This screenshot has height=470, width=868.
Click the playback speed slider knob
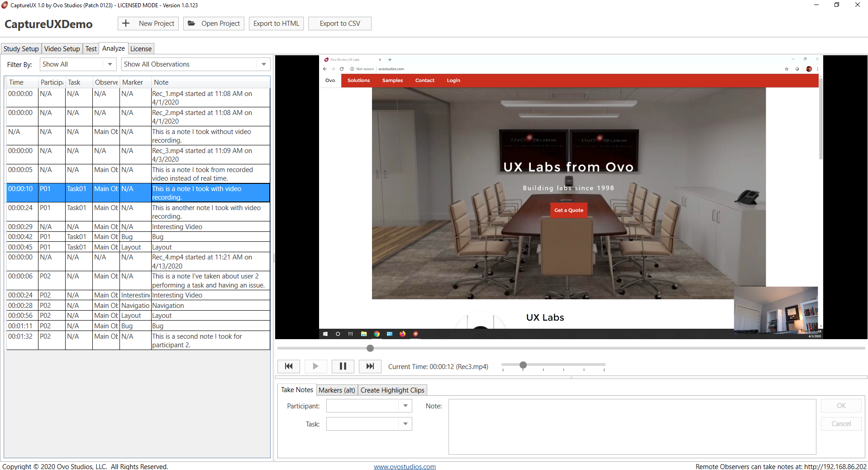pyautogui.click(x=523, y=365)
